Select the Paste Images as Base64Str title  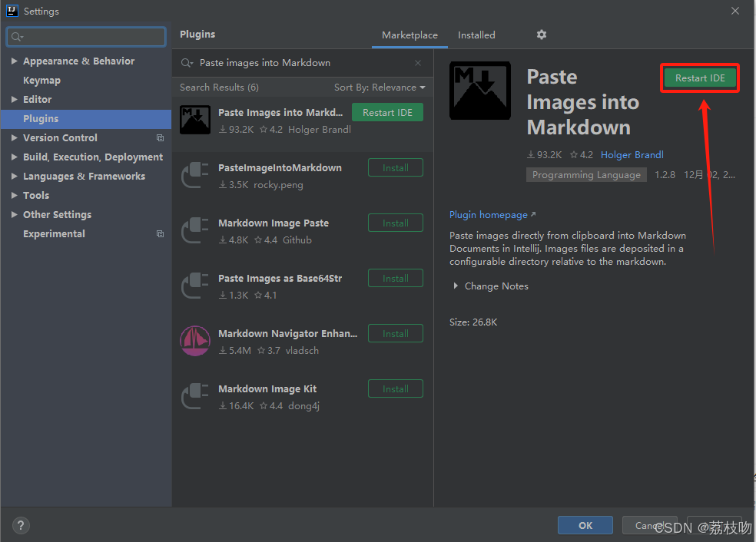tap(280, 279)
